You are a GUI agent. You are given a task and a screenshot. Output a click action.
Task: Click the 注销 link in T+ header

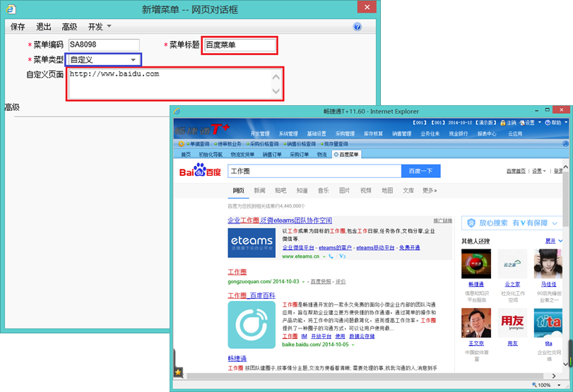pyautogui.click(x=511, y=123)
